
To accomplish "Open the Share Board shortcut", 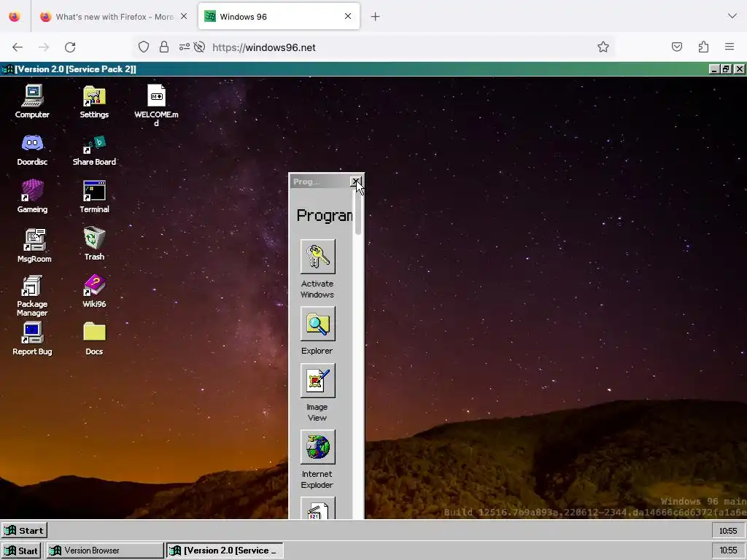I will point(94,149).
